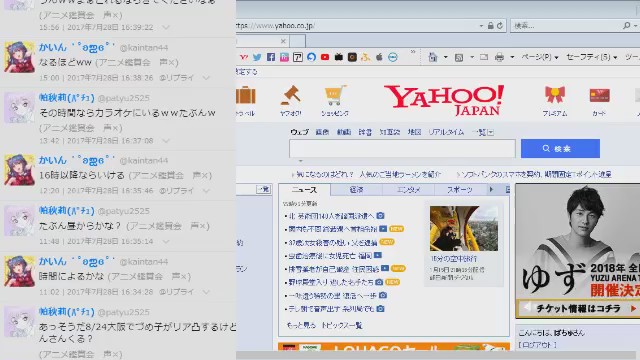Click @リプライ on the 16:34:28 comment
Viewport: 640px width, 360px height.
click(x=176, y=292)
